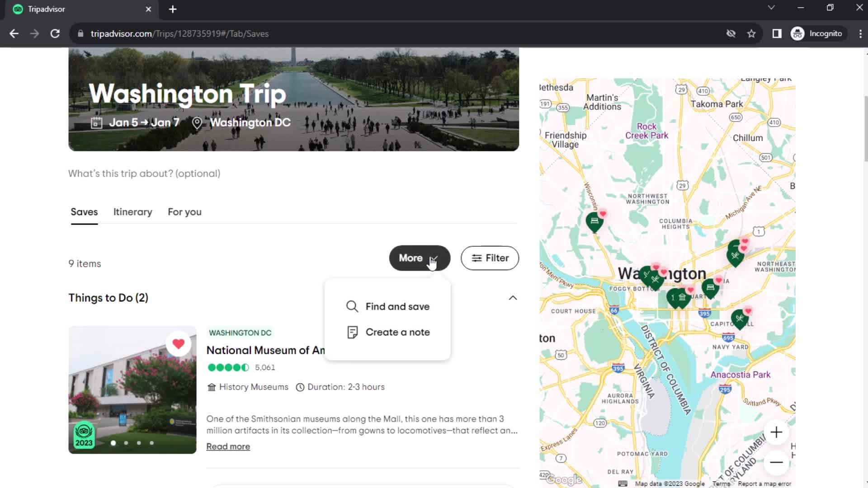Click the Find and save search icon in dropdown
Screen dimensions: 868x488
point(352,306)
